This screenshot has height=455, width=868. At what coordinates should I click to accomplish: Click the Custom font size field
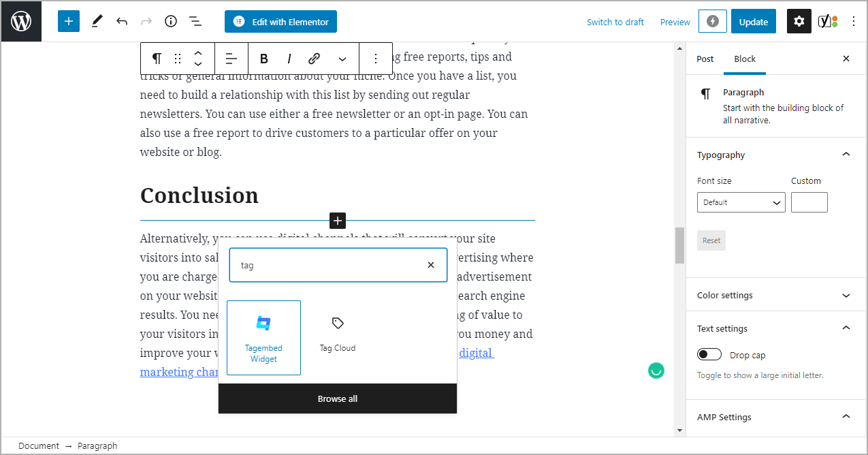click(809, 202)
